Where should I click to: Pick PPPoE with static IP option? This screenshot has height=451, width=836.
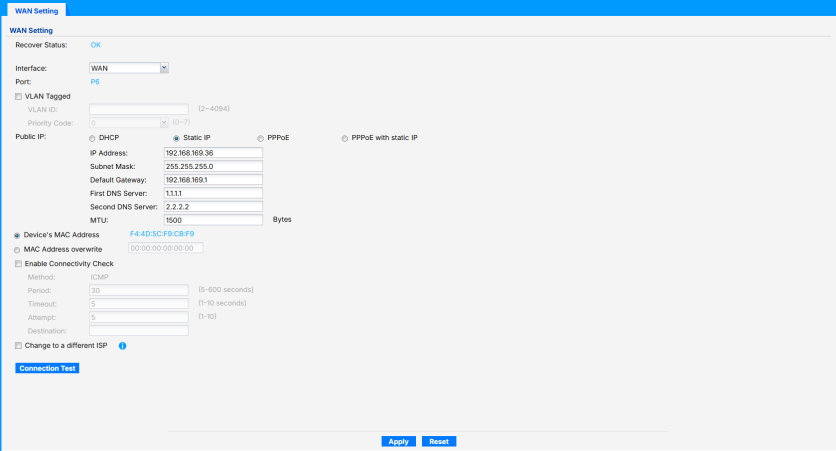point(345,138)
